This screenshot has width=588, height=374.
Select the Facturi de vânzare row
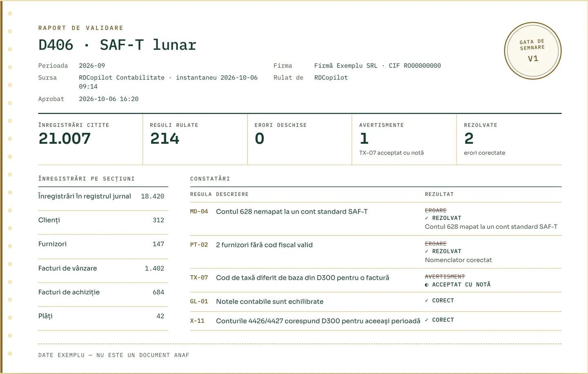(x=103, y=271)
